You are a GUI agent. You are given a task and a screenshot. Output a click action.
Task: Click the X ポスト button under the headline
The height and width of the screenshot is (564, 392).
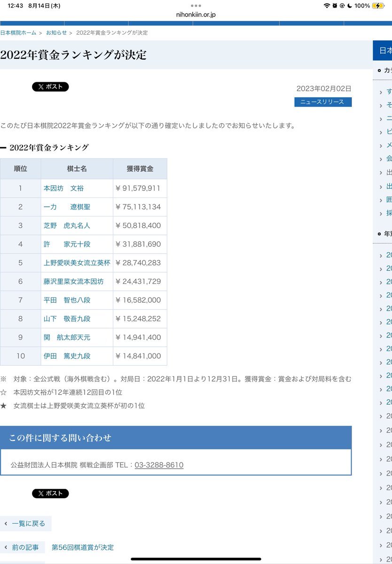(x=50, y=86)
